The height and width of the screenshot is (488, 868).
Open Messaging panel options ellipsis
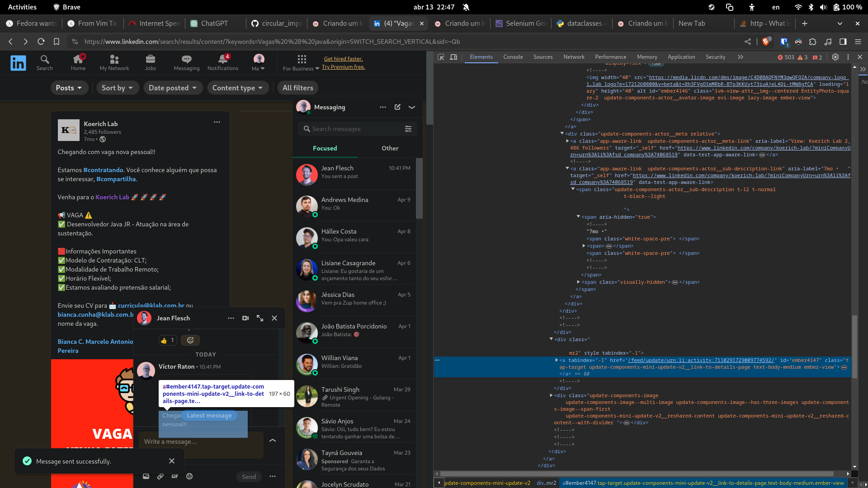point(383,107)
